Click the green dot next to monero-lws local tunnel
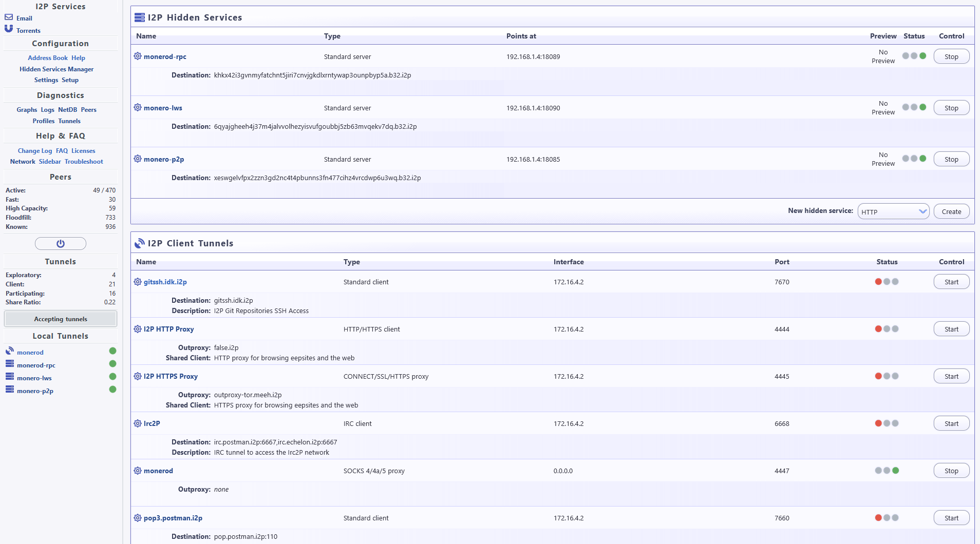980x544 pixels. 112,377
